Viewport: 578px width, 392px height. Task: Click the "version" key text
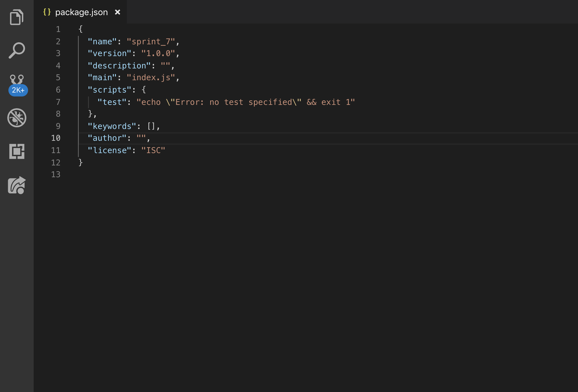pyautogui.click(x=109, y=53)
